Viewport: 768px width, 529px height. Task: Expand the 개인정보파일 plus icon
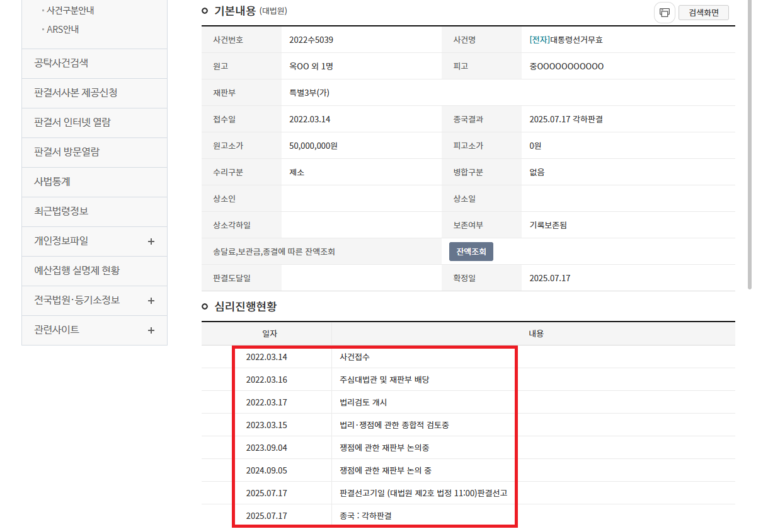pos(151,241)
